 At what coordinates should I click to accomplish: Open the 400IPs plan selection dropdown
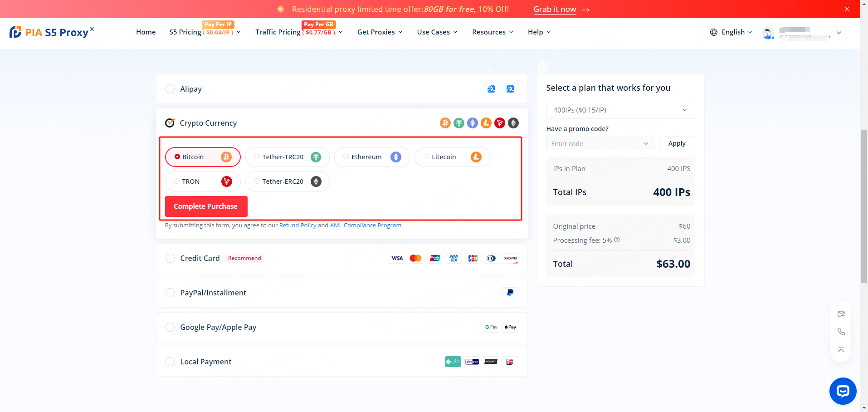click(x=620, y=110)
